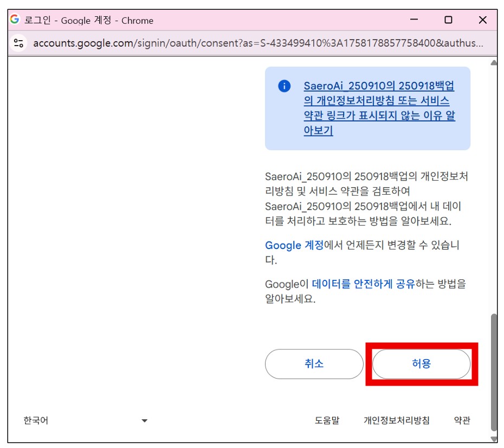Click the vertical scrollbar thumb

[494, 372]
